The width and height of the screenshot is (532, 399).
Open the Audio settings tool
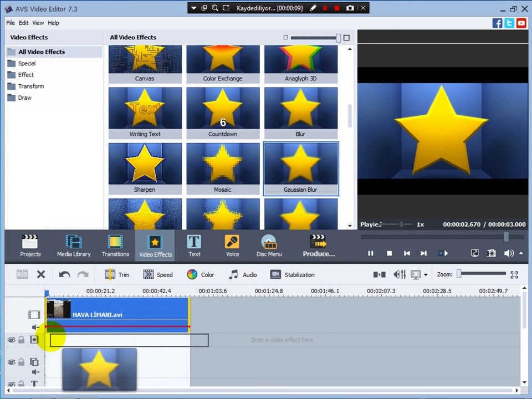coord(243,274)
